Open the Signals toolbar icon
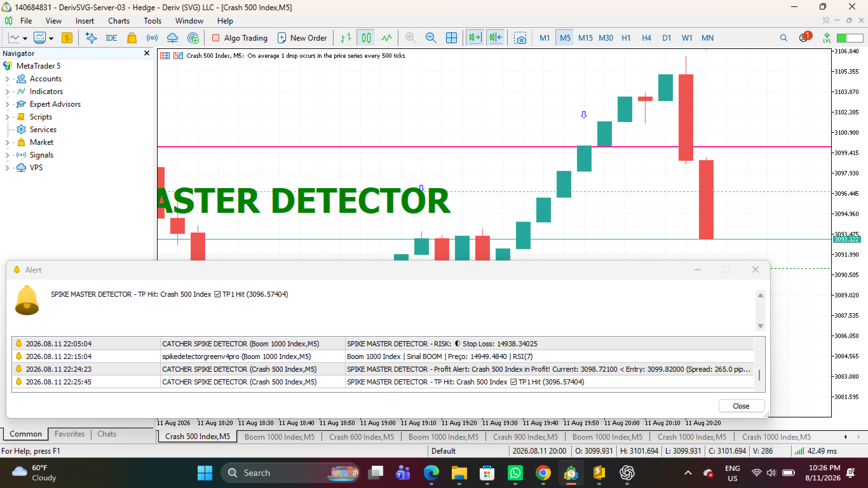This screenshot has width=868, height=488. coord(152,38)
